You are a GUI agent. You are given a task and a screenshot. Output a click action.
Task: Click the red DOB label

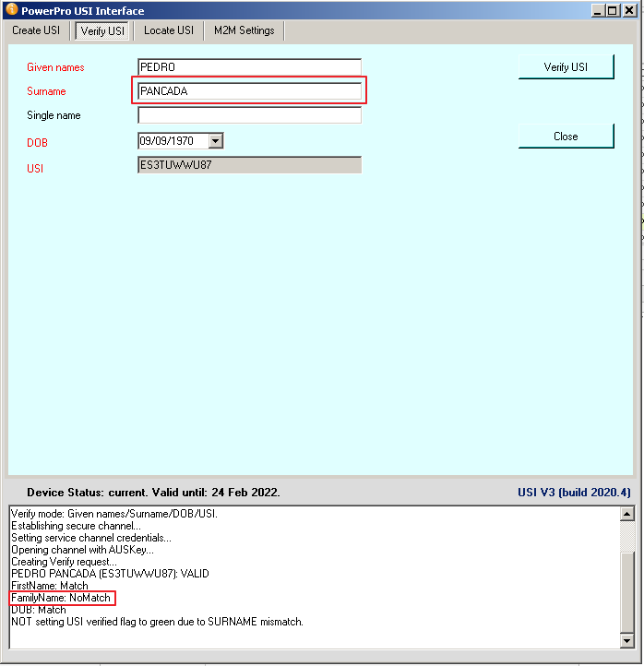pyautogui.click(x=38, y=143)
